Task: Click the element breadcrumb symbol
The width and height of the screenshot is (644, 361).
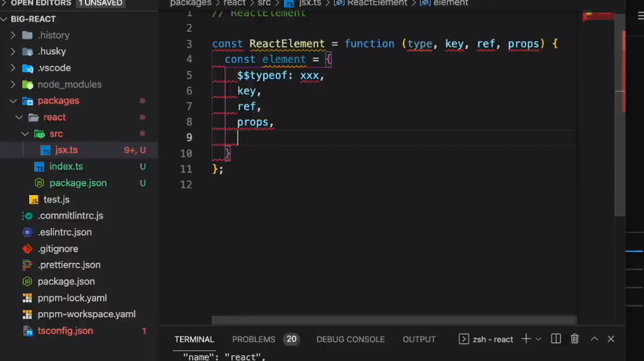Action: pyautogui.click(x=451, y=3)
